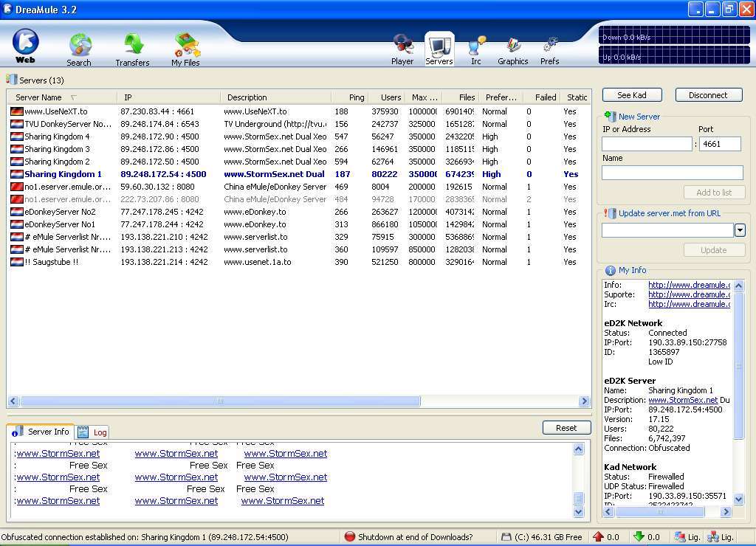Click the DreaMule title bar logo icon

(x=7, y=9)
